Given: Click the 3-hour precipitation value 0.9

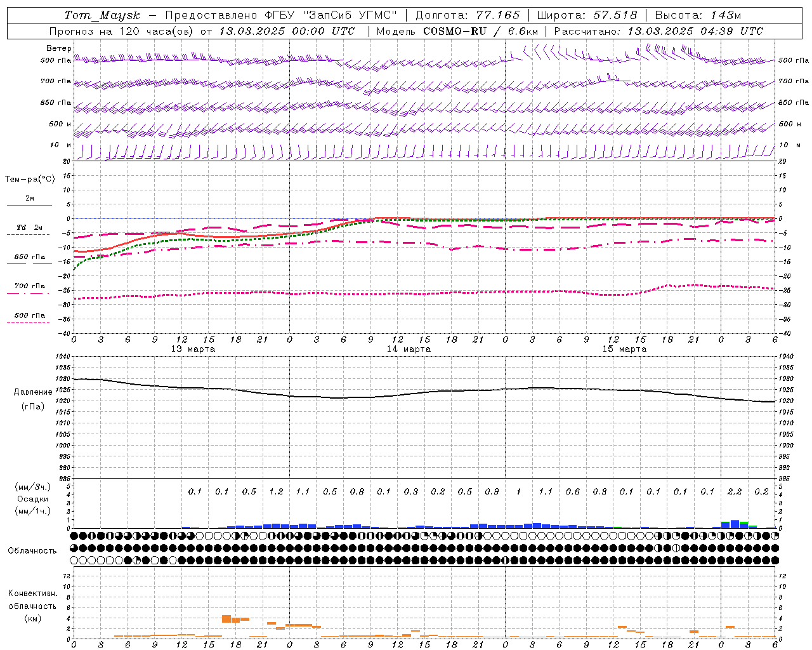Looking at the screenshot, I should pos(492,491).
